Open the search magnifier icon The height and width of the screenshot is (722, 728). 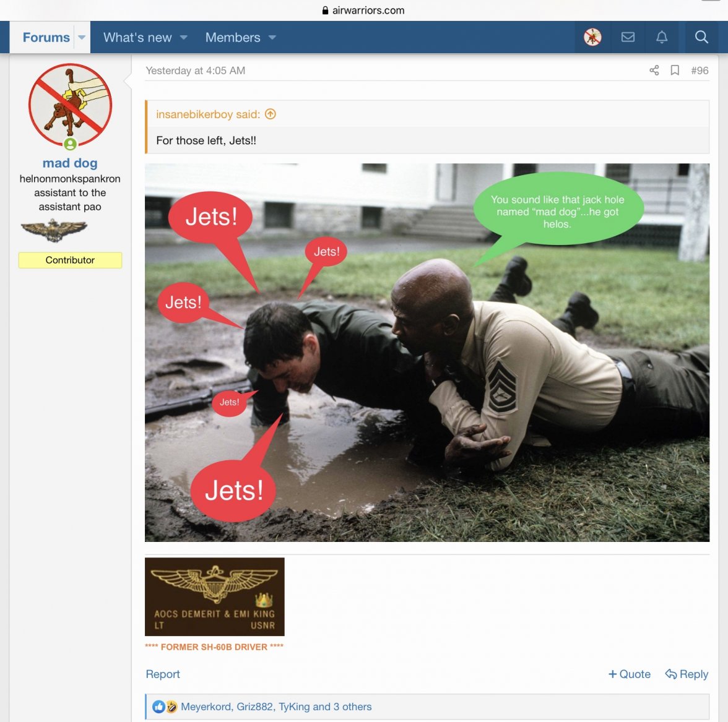pos(701,37)
